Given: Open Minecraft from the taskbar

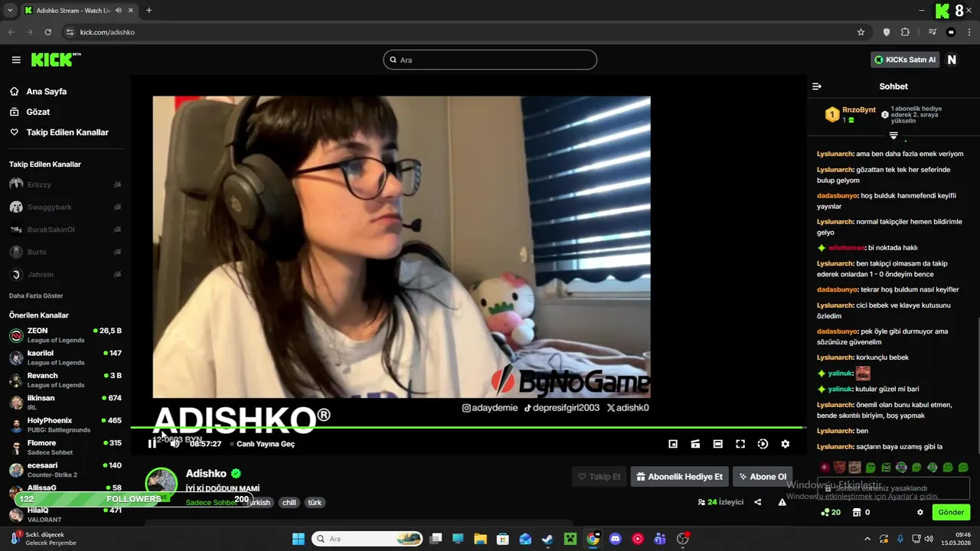Looking at the screenshot, I should 570,539.
